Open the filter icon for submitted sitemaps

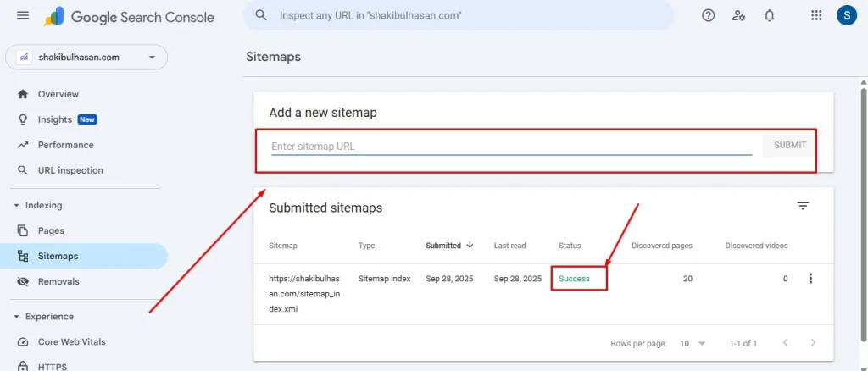click(x=803, y=206)
